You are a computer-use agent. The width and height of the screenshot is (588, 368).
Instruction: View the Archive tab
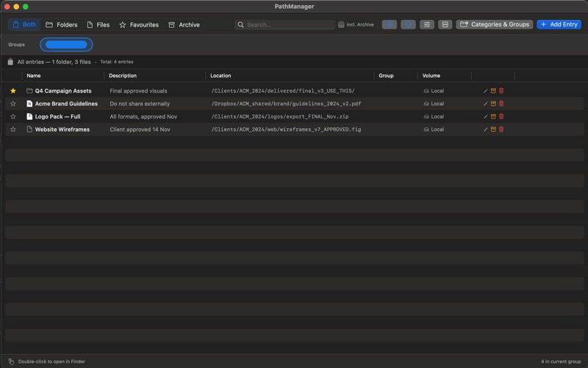click(184, 25)
